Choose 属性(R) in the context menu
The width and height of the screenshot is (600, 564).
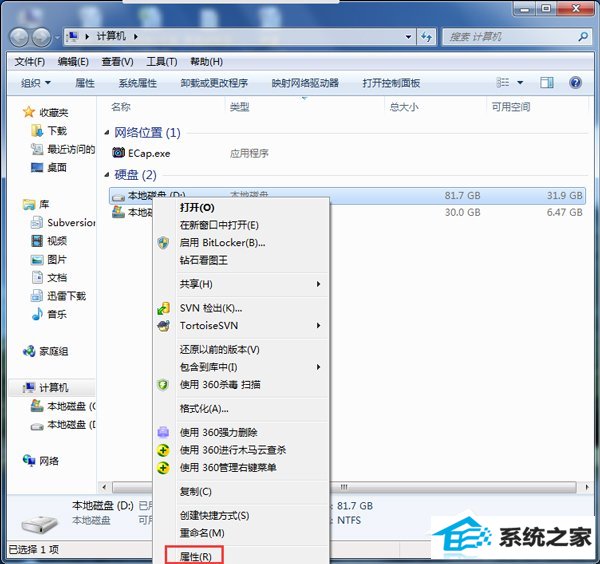tap(194, 556)
